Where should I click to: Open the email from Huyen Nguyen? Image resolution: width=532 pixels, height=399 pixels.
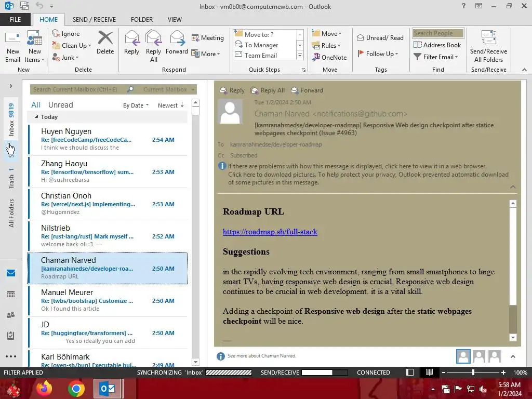(108, 139)
